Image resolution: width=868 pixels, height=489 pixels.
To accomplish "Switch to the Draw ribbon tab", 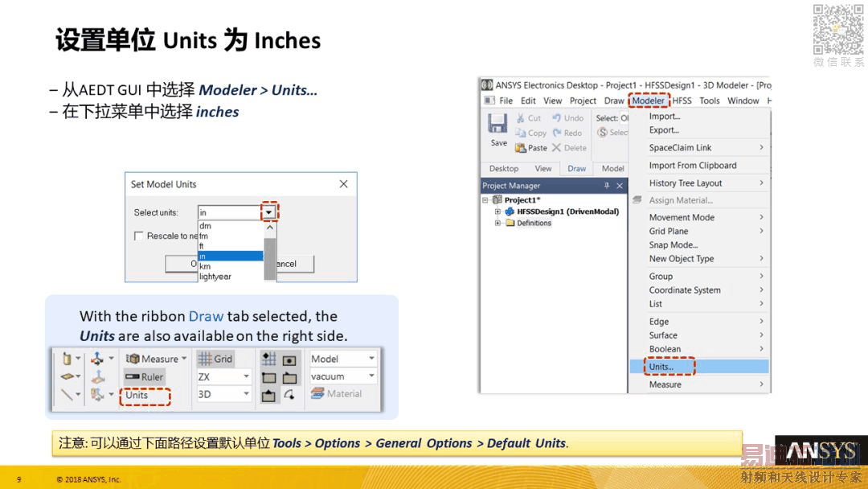I will point(576,168).
